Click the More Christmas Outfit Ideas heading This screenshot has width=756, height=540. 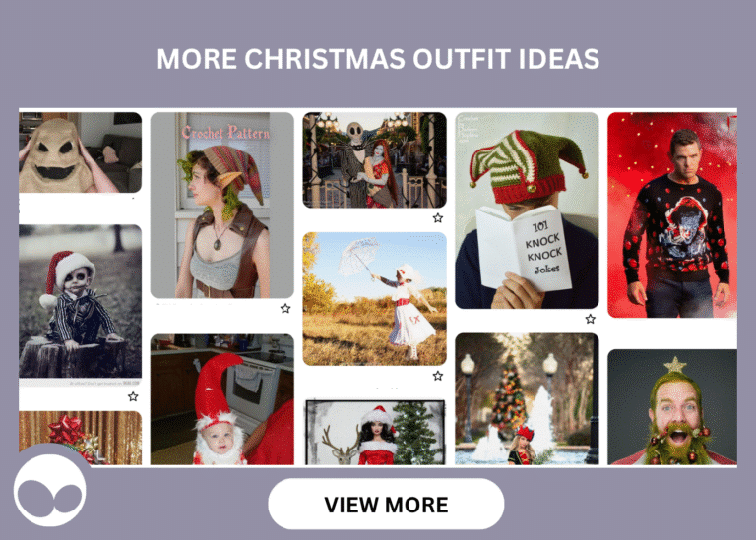point(378,59)
